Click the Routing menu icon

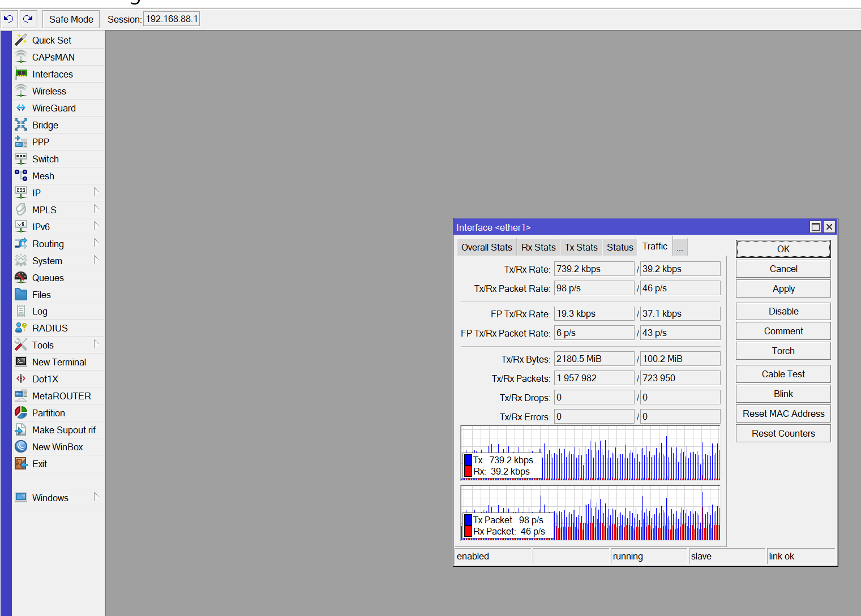[x=21, y=244]
